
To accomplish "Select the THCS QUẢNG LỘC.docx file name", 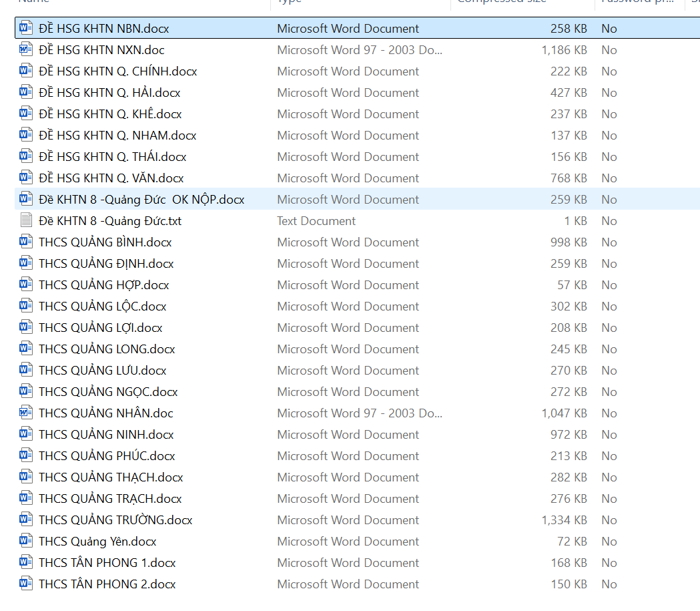I will coord(102,307).
